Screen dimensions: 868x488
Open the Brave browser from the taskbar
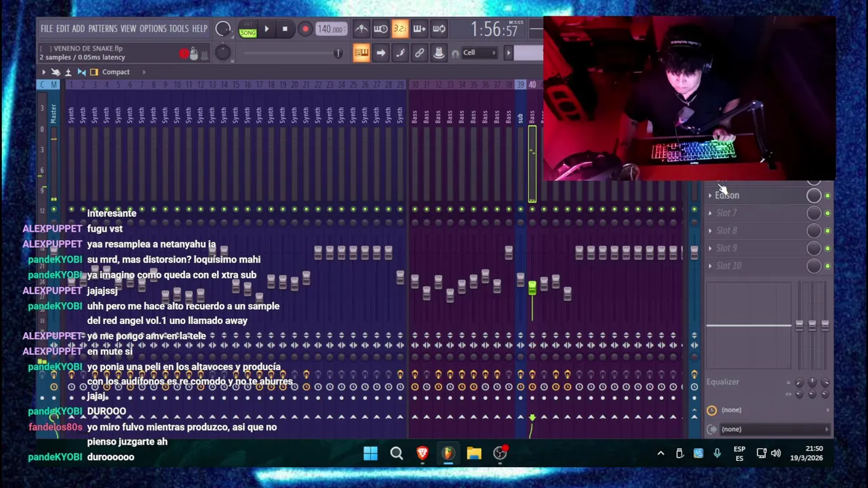pyautogui.click(x=422, y=453)
